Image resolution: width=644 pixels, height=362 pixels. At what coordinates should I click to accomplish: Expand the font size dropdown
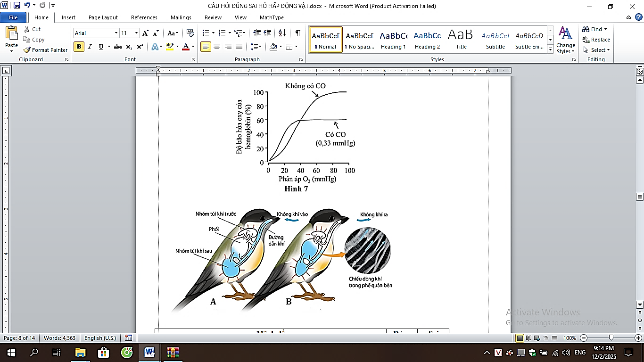coord(137,33)
